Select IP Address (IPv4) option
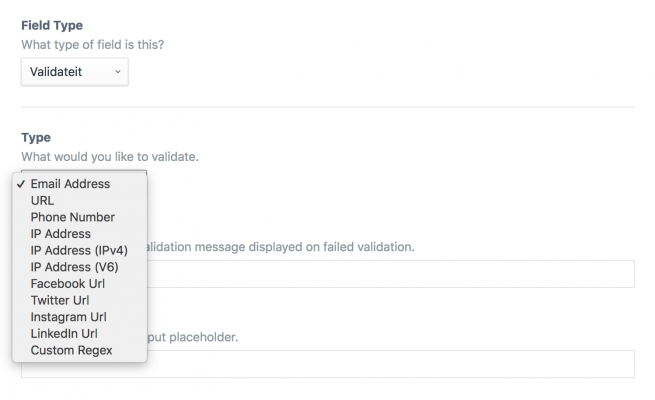 [x=80, y=251]
